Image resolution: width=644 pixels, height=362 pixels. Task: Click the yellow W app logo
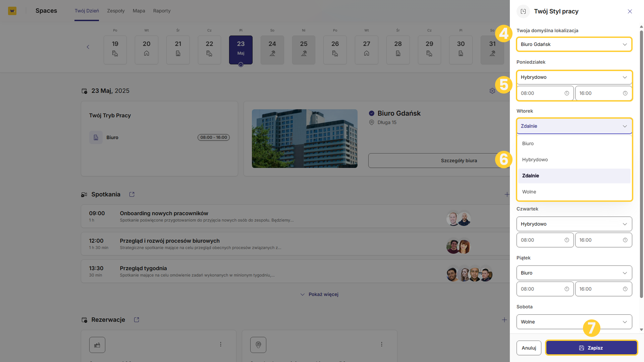[x=12, y=11]
